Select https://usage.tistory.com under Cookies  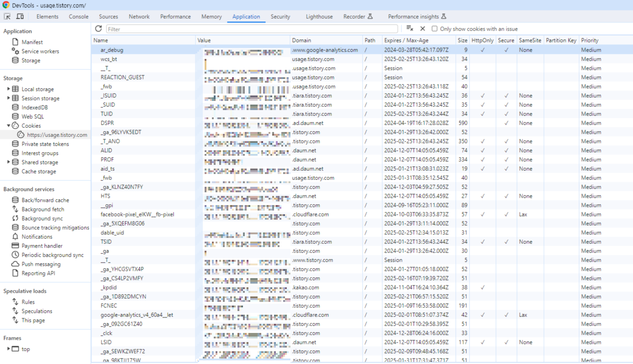click(57, 135)
